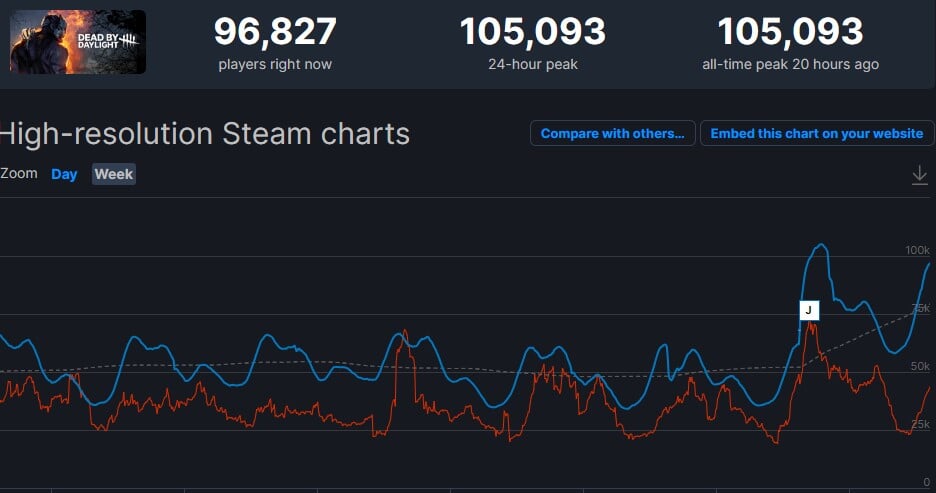
Task: Switch chart zoom to Week
Action: tap(113, 174)
